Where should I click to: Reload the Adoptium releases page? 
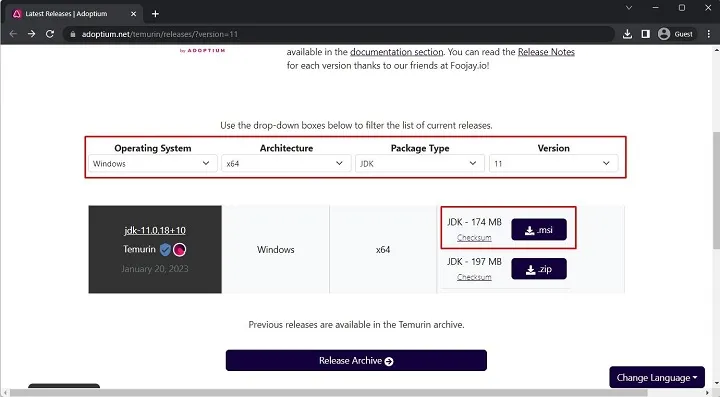point(50,34)
